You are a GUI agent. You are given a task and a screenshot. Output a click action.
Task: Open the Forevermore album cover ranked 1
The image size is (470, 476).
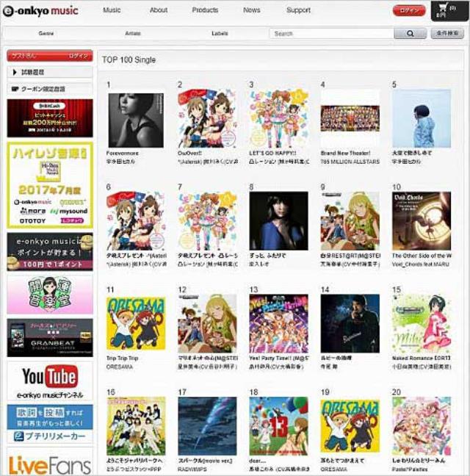[x=135, y=120]
